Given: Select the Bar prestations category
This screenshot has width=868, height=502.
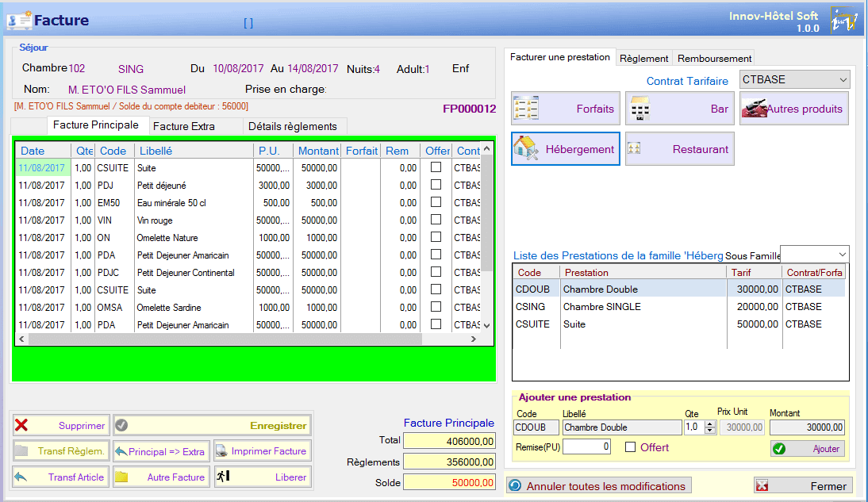Looking at the screenshot, I should (679, 109).
